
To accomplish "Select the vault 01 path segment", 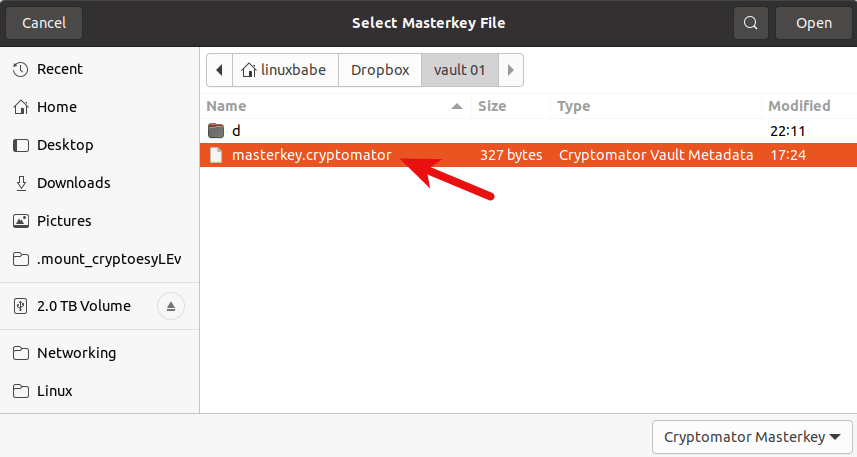I will 459,70.
